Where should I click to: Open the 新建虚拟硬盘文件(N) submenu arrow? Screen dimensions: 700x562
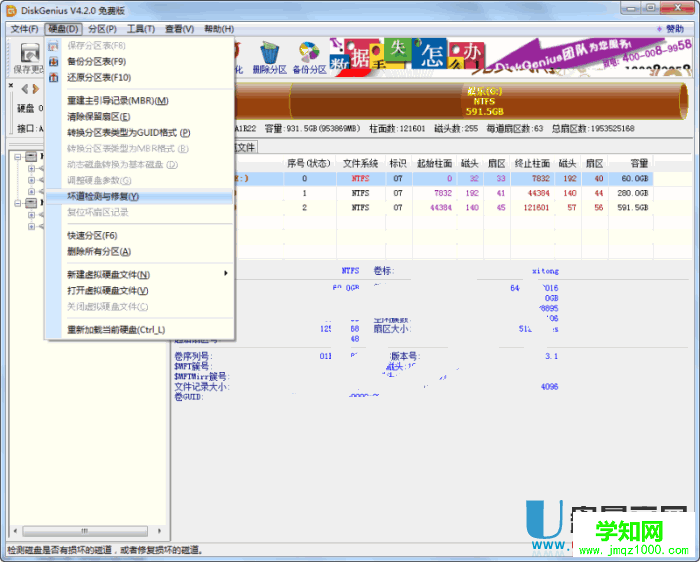pyautogui.click(x=226, y=273)
